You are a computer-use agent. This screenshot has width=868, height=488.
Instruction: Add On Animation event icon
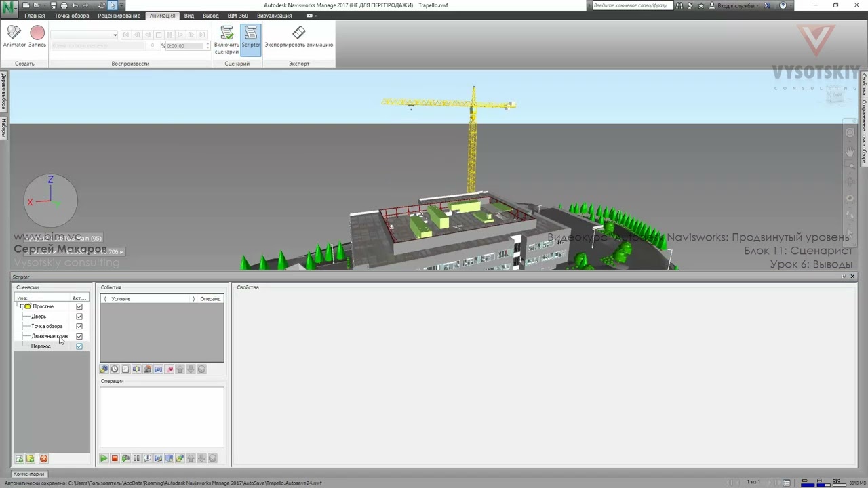(170, 369)
